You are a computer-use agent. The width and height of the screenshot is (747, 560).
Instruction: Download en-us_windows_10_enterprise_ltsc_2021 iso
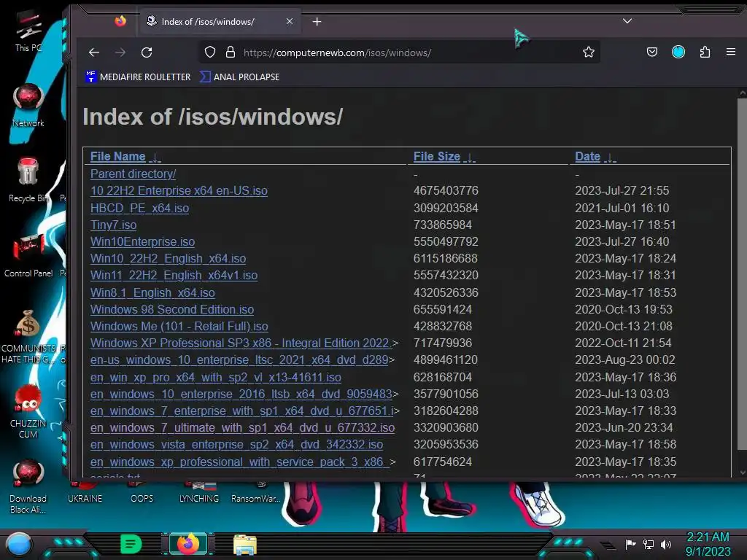coord(239,359)
